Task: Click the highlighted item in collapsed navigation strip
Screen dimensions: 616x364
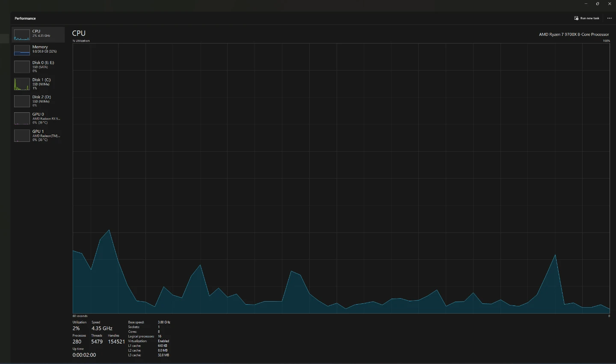Action: coord(5,38)
